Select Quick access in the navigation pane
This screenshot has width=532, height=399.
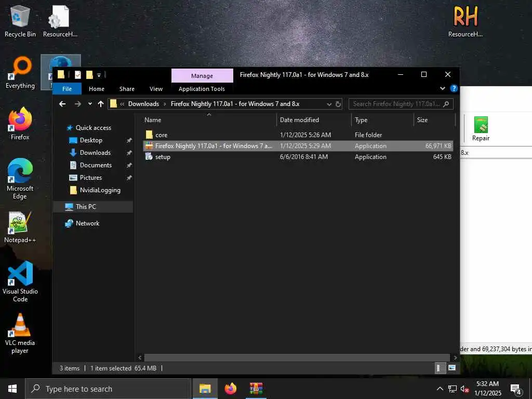[94, 128]
